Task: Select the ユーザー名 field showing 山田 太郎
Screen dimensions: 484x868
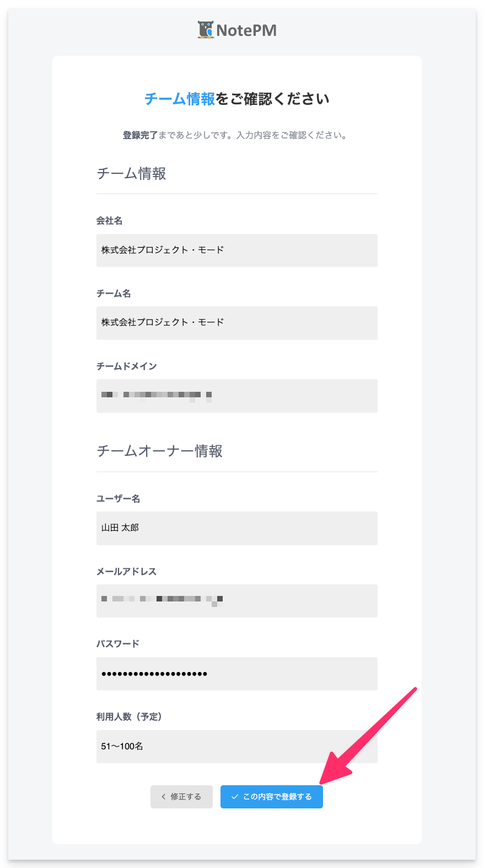Action: point(237,528)
